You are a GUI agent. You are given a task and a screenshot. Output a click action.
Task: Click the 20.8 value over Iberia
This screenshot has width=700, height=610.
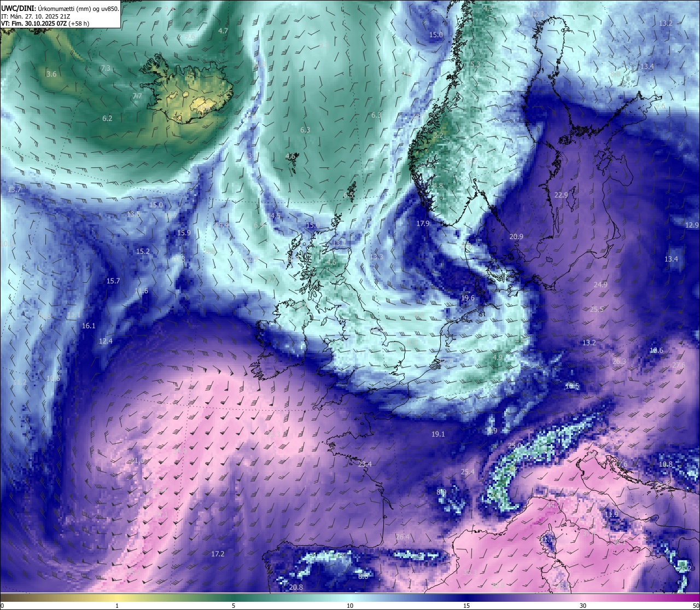(296, 588)
